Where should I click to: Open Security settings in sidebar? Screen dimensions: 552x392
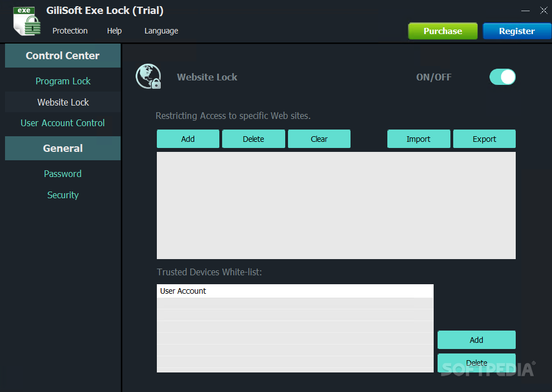click(63, 195)
